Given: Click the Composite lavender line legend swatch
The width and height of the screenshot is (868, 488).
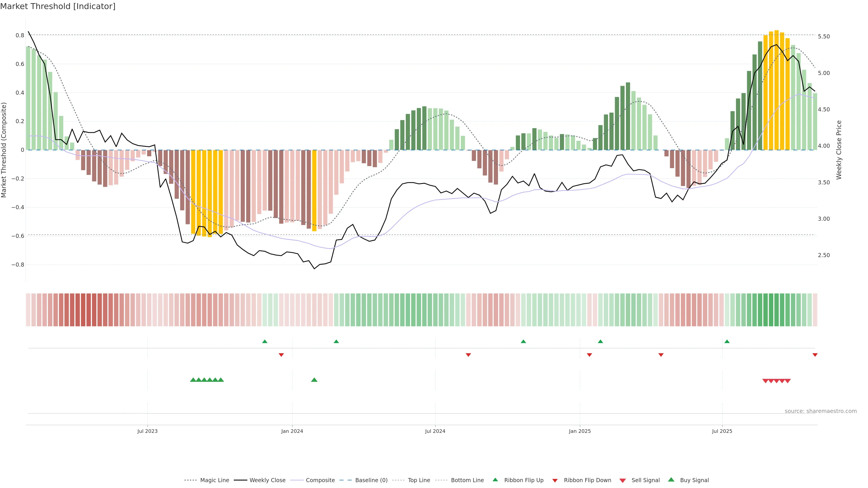Looking at the screenshot, I should pos(297,480).
